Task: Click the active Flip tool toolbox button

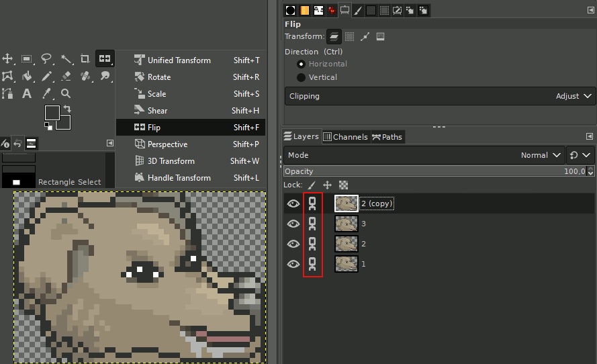Action: point(105,58)
